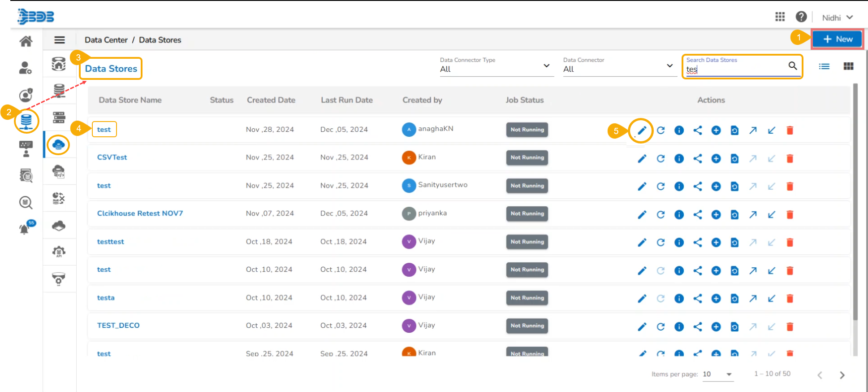
Task: Click the delete icon for Clcikhouse Retest NOV7
Action: 790,214
